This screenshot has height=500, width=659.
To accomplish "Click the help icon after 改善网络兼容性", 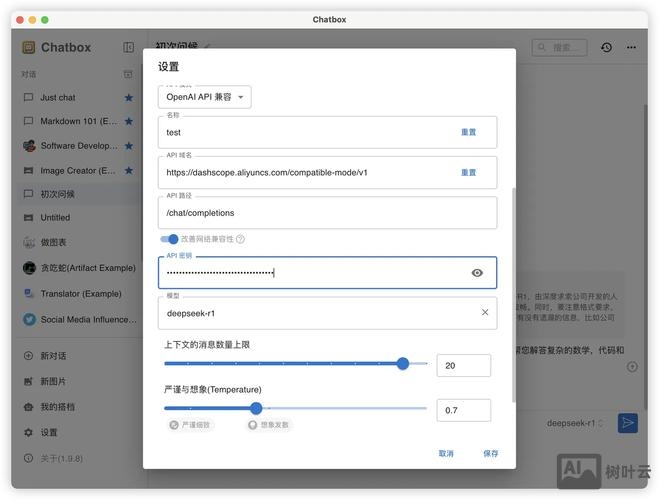I will point(240,239).
